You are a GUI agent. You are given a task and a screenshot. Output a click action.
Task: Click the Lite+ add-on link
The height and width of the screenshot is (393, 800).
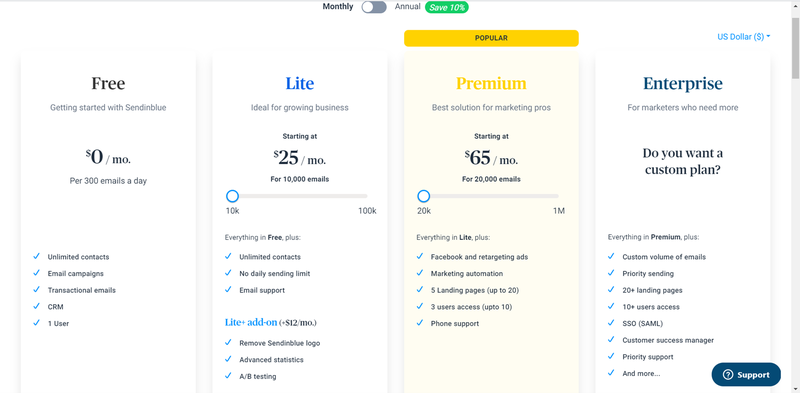pyautogui.click(x=251, y=323)
